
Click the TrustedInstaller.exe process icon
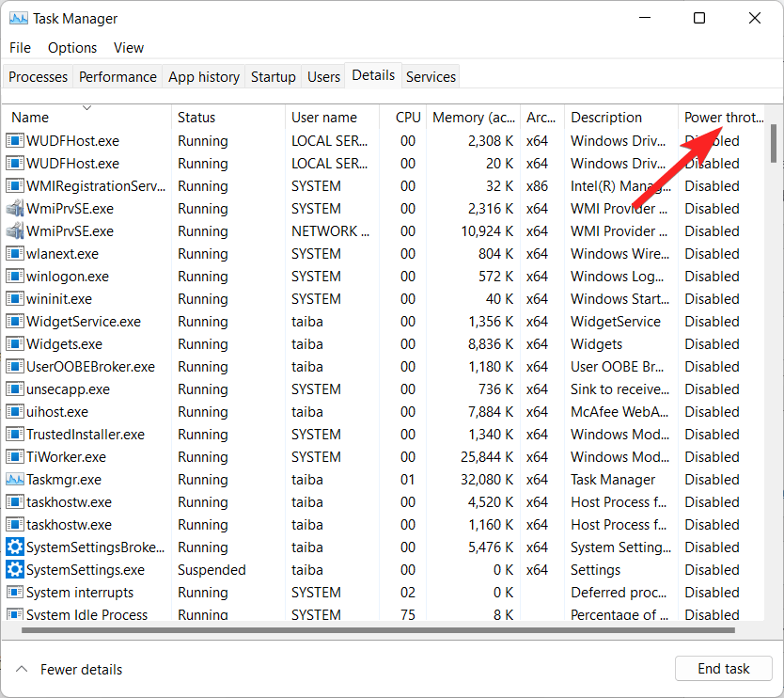(x=13, y=434)
